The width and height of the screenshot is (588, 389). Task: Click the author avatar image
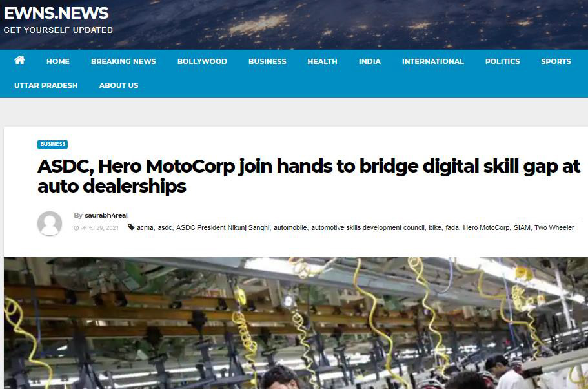click(x=50, y=224)
